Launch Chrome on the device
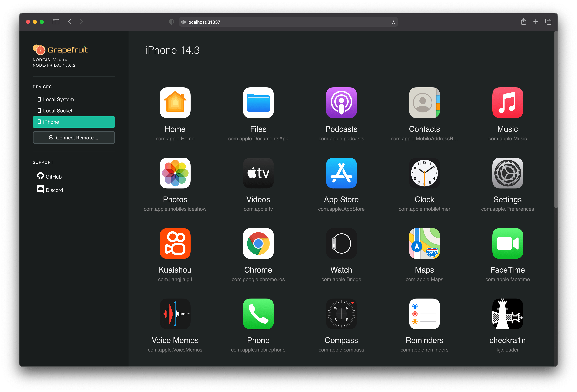 tap(258, 244)
